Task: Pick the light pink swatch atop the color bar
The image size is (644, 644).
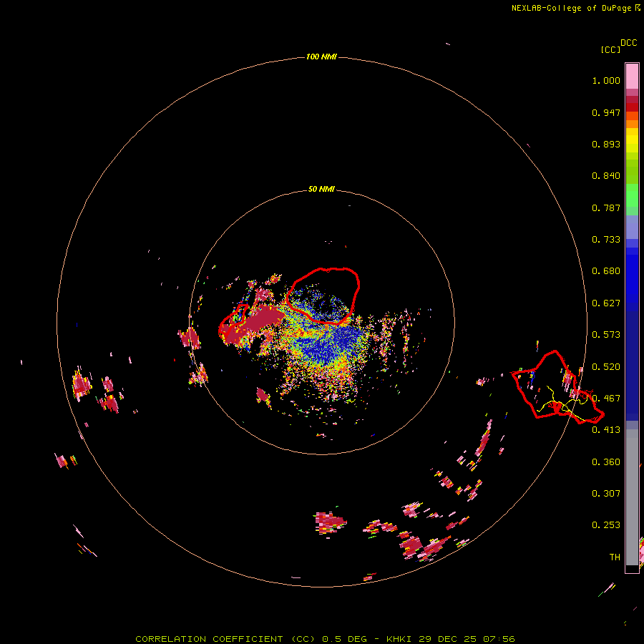Action: coord(632,77)
